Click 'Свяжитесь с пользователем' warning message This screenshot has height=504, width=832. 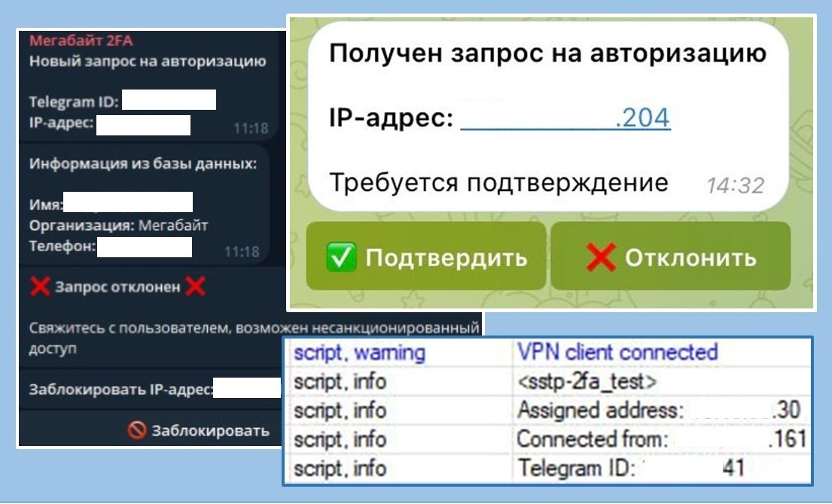(x=254, y=338)
